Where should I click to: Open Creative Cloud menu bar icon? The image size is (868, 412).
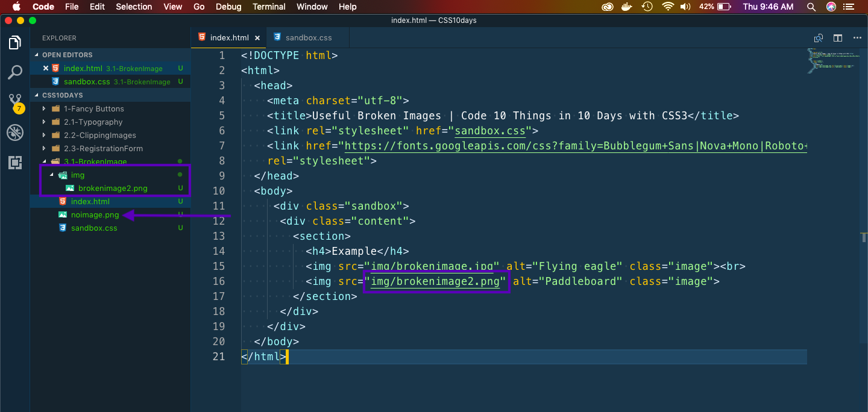coord(607,7)
